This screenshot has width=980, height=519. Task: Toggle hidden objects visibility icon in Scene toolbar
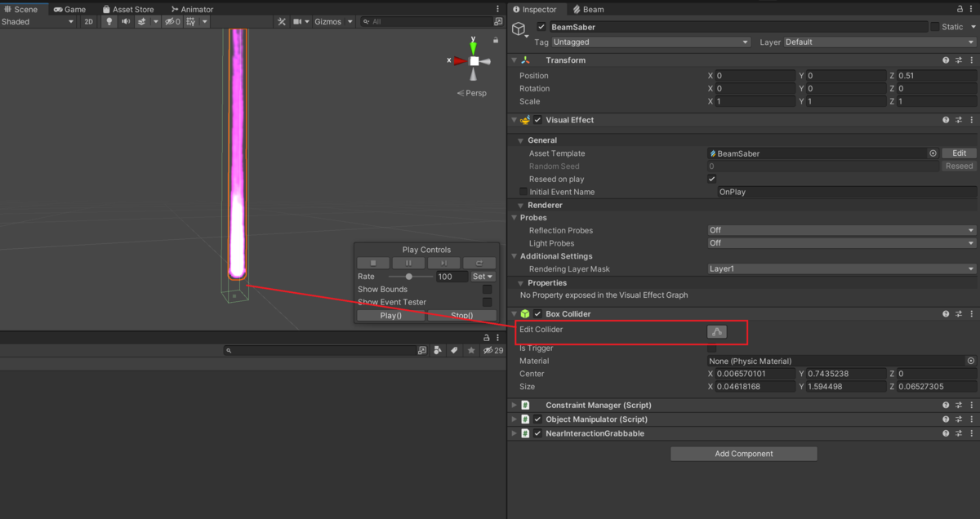click(172, 22)
